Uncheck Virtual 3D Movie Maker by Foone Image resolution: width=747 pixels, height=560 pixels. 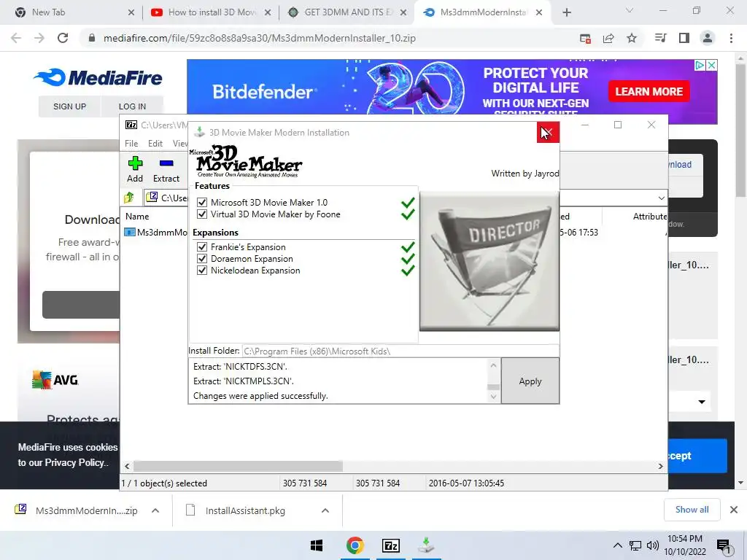point(202,214)
